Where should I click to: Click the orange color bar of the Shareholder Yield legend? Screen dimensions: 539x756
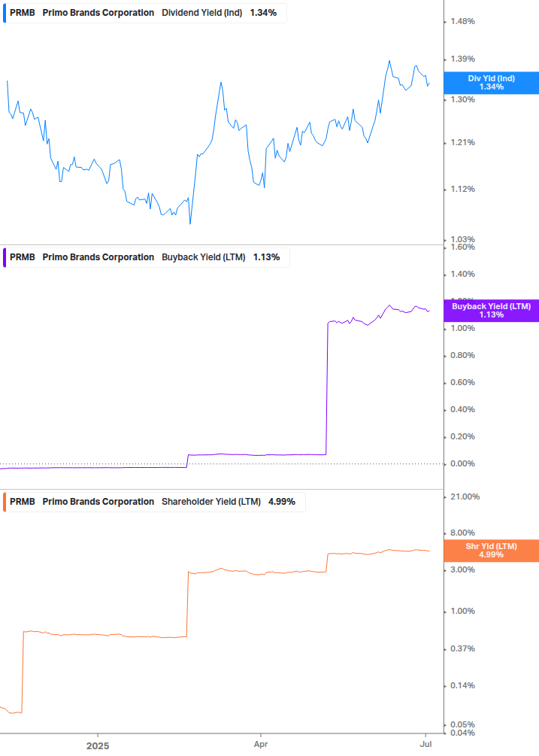[x=5, y=502]
